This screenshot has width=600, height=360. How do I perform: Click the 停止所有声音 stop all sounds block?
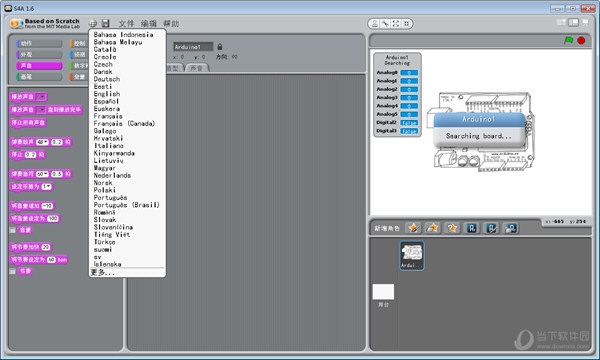pyautogui.click(x=28, y=123)
